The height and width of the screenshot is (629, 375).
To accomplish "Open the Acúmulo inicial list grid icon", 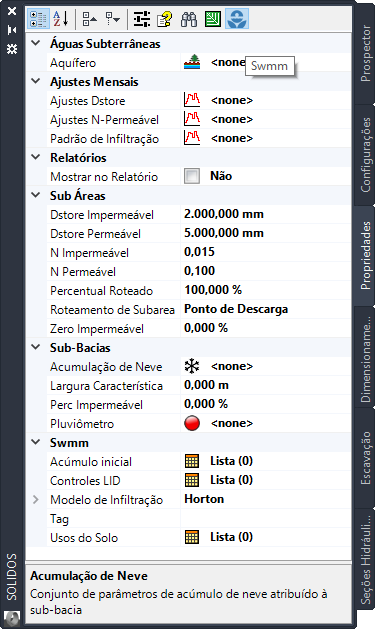I will (x=192, y=461).
